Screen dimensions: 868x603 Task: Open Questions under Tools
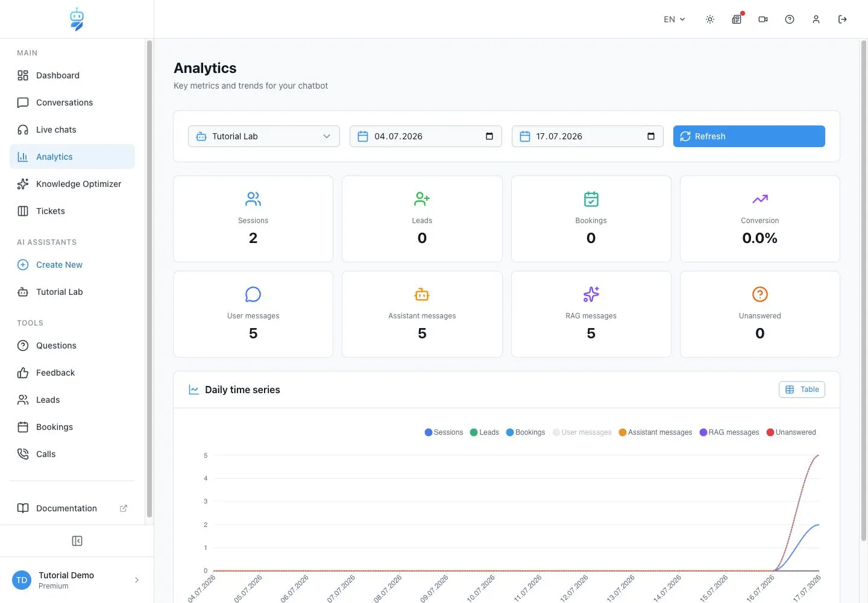pos(72,346)
